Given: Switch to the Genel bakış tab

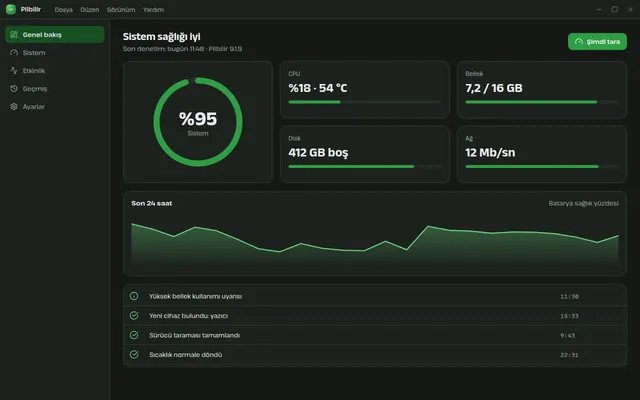Looking at the screenshot, I should pyautogui.click(x=55, y=35).
